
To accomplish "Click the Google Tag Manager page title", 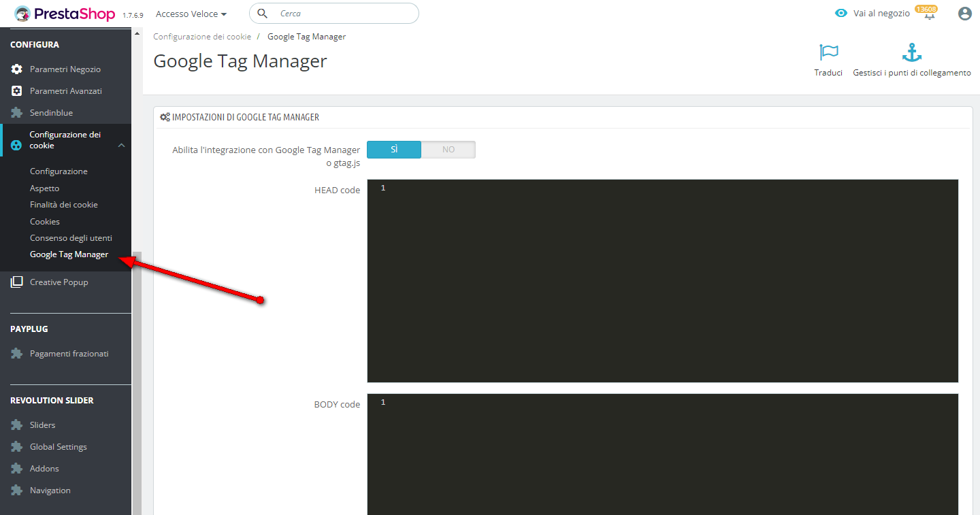I will 240,61.
